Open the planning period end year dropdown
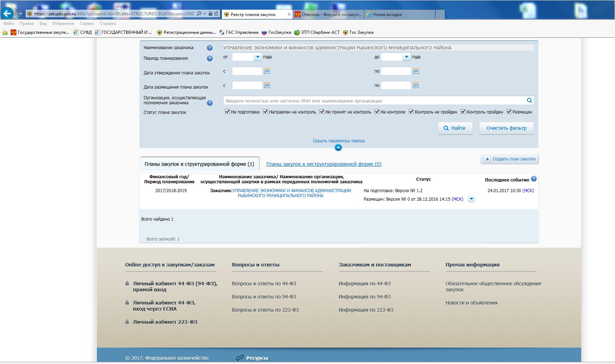The width and height of the screenshot is (615, 364). click(x=406, y=57)
